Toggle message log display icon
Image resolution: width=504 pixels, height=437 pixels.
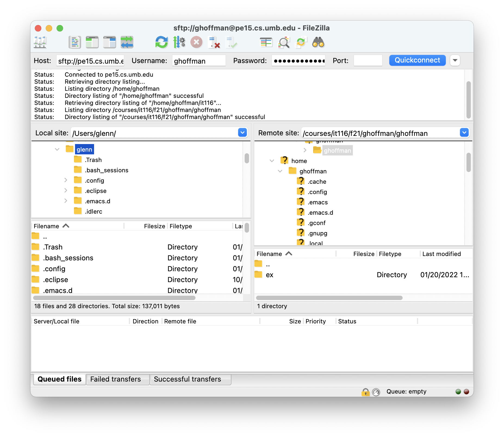tap(75, 42)
